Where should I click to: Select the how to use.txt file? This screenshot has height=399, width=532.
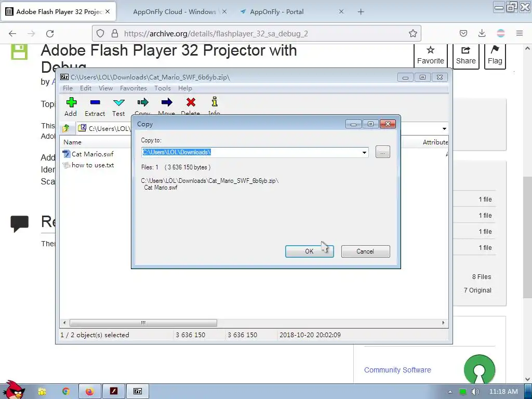coord(89,165)
